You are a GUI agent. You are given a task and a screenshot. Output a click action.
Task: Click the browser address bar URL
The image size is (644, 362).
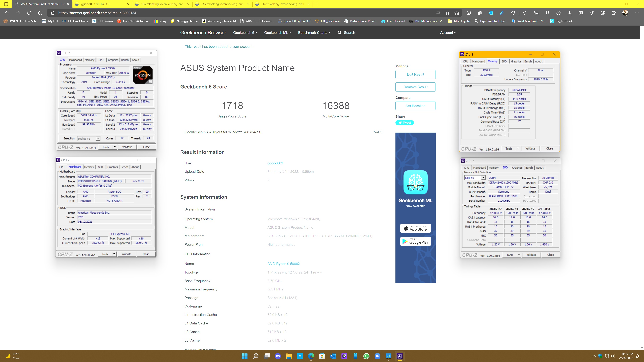point(97,13)
